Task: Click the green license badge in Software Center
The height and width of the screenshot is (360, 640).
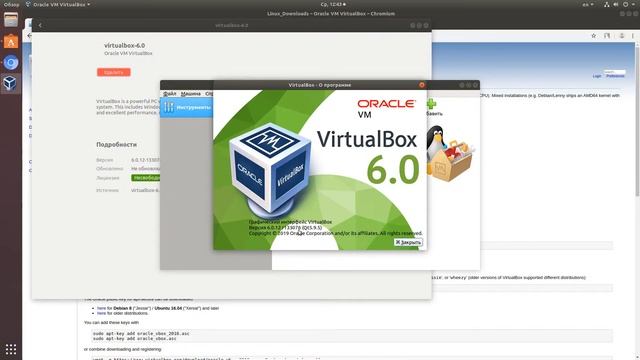Action: 146,178
